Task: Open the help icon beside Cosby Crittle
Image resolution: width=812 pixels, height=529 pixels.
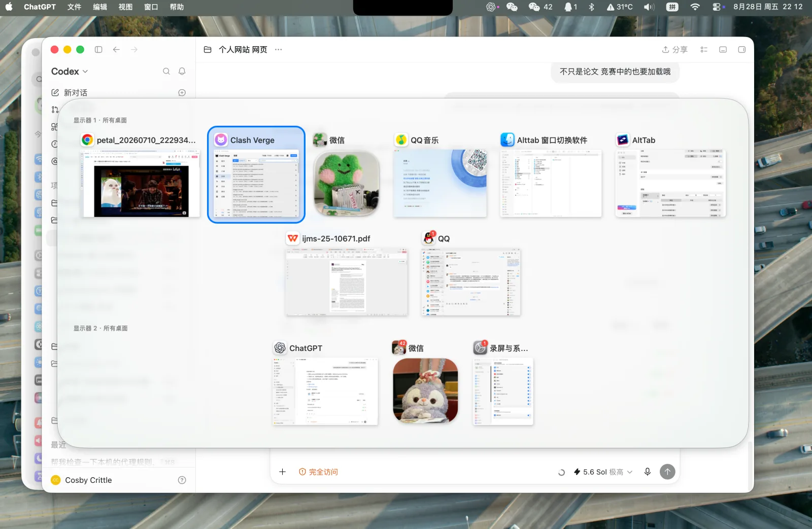Action: 182,480
